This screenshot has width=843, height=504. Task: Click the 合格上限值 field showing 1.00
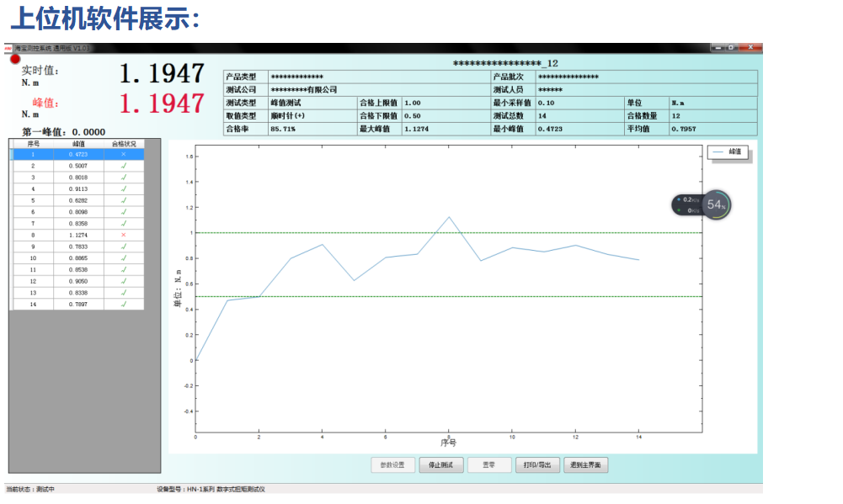click(x=446, y=103)
